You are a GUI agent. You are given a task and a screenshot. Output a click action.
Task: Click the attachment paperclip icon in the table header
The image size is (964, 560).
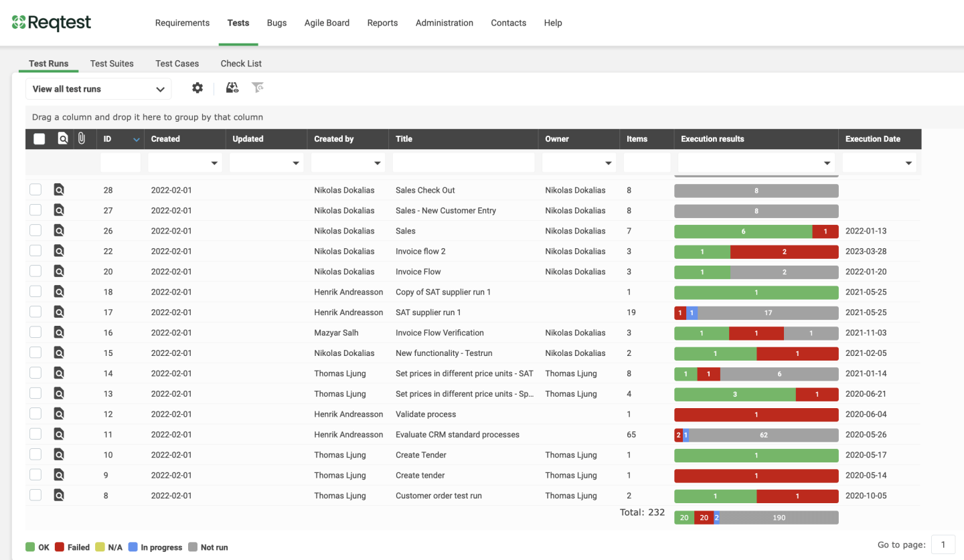(82, 138)
